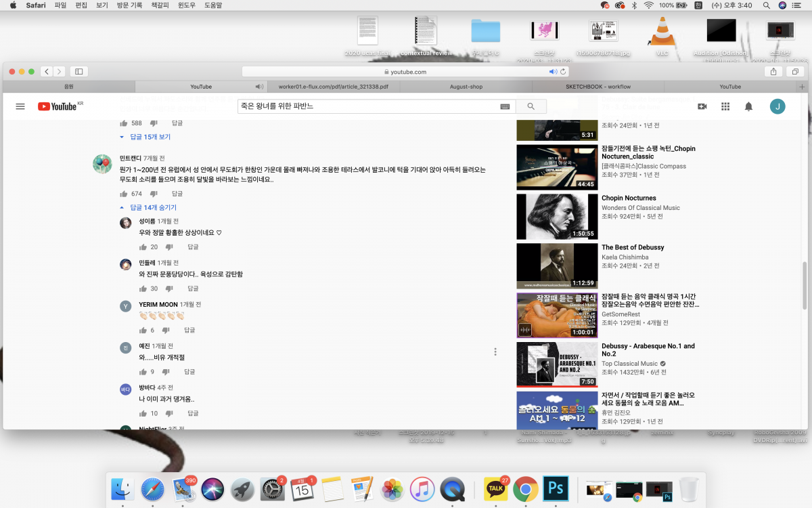
Task: Open the on-screen keyboard in search box
Action: (505, 106)
